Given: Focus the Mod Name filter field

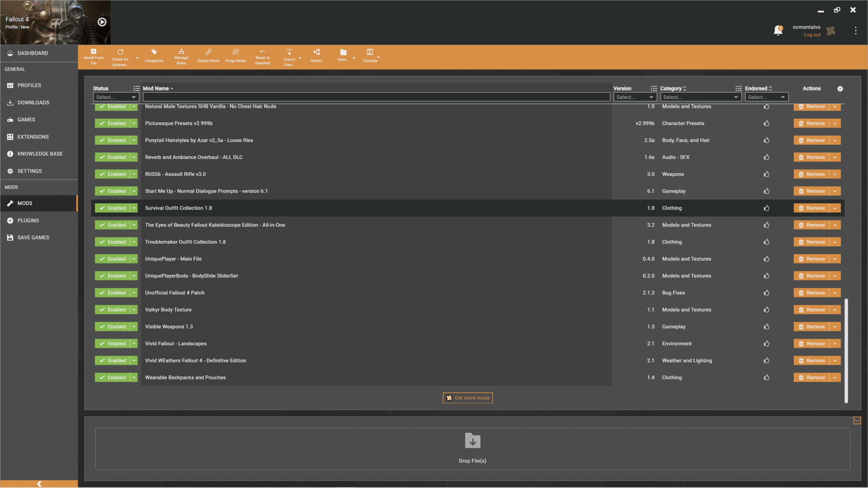Looking at the screenshot, I should pyautogui.click(x=376, y=97).
